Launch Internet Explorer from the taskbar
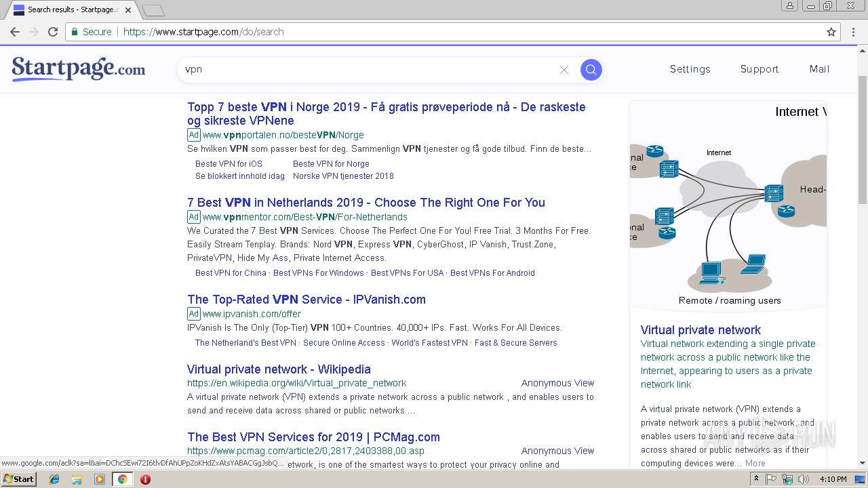The height and width of the screenshot is (488, 868). 54,479
